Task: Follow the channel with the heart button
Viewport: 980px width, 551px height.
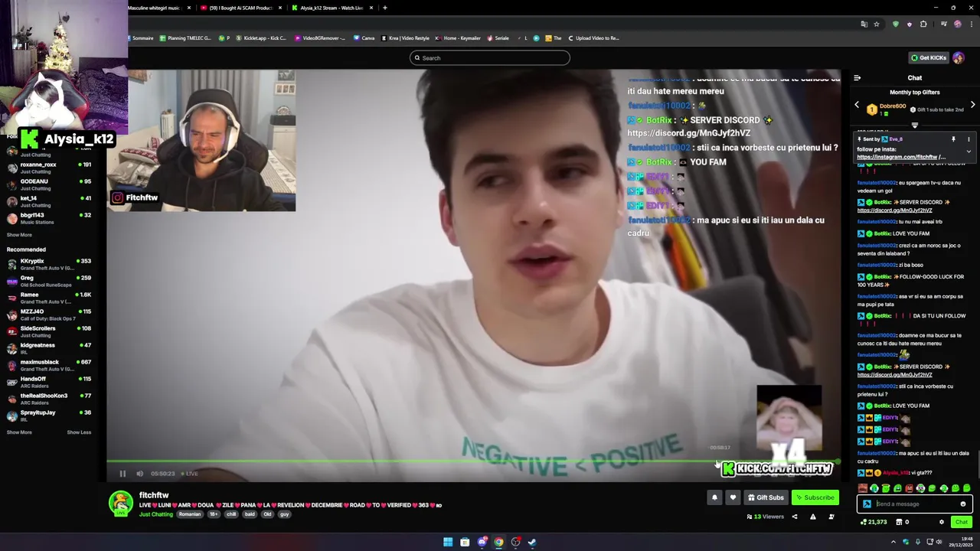Action: point(733,497)
